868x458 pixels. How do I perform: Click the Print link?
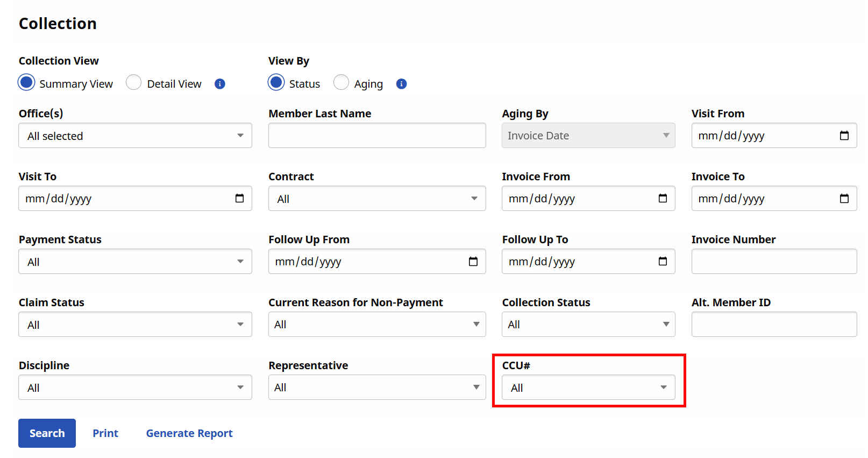click(x=105, y=433)
